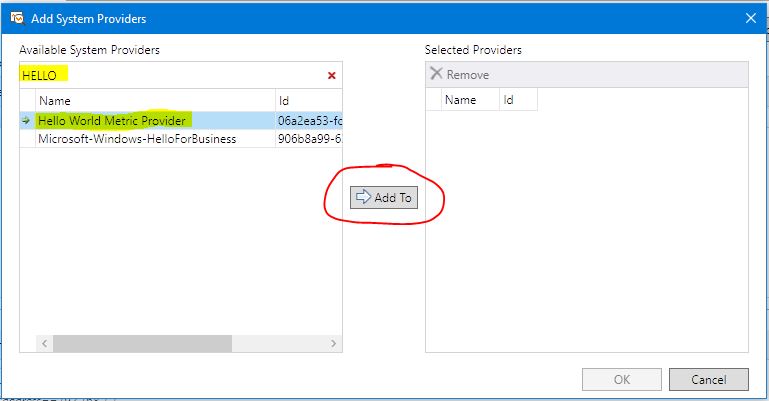Select the Microsoft-Windows-HelloForBusiness row
The width and height of the screenshot is (769, 401).
coord(137,139)
